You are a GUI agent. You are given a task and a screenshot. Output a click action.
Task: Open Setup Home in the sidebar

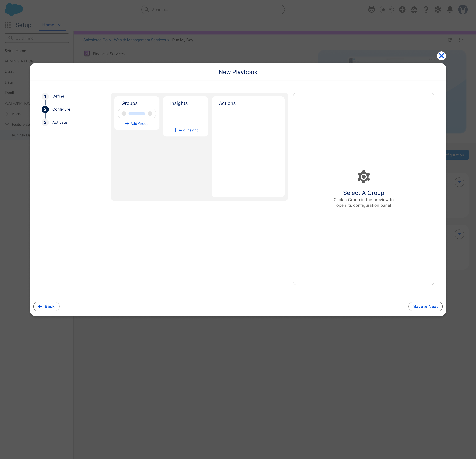click(15, 51)
